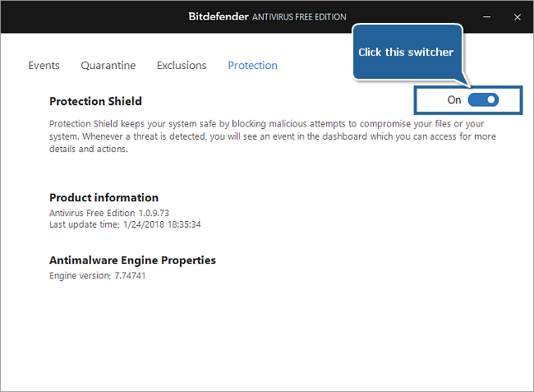
Task: Click the Bitdefender Antivirus Free Edition title
Action: (x=267, y=16)
